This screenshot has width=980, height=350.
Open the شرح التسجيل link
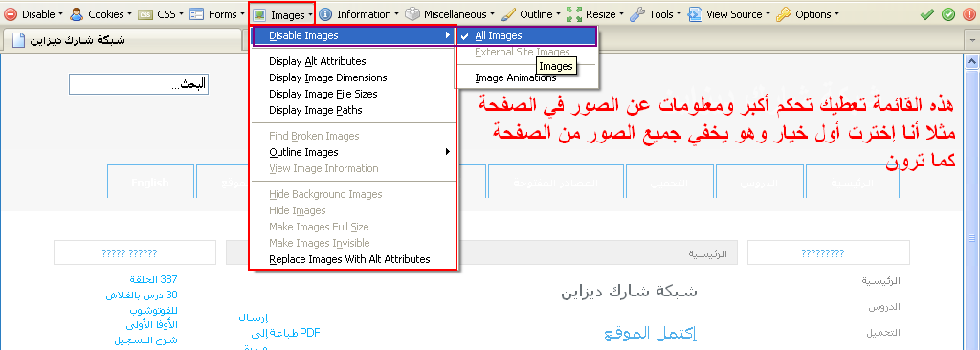pyautogui.click(x=145, y=340)
